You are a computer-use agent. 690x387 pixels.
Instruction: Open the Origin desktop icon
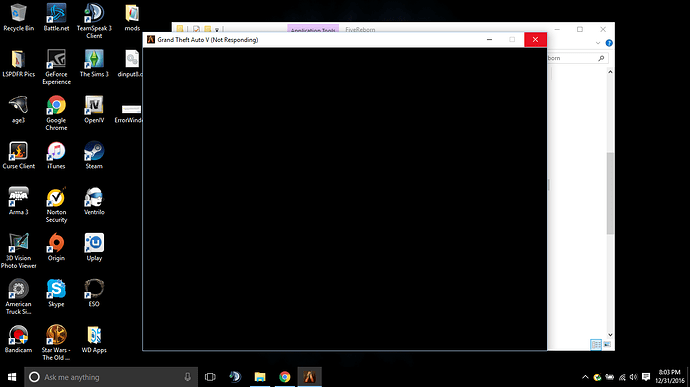(56, 247)
